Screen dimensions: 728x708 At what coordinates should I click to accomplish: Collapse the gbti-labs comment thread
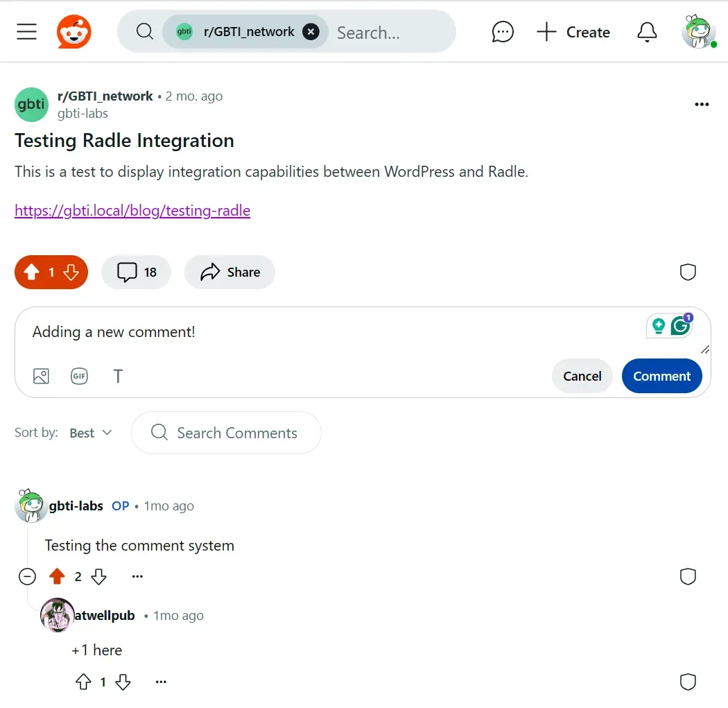pyautogui.click(x=28, y=577)
